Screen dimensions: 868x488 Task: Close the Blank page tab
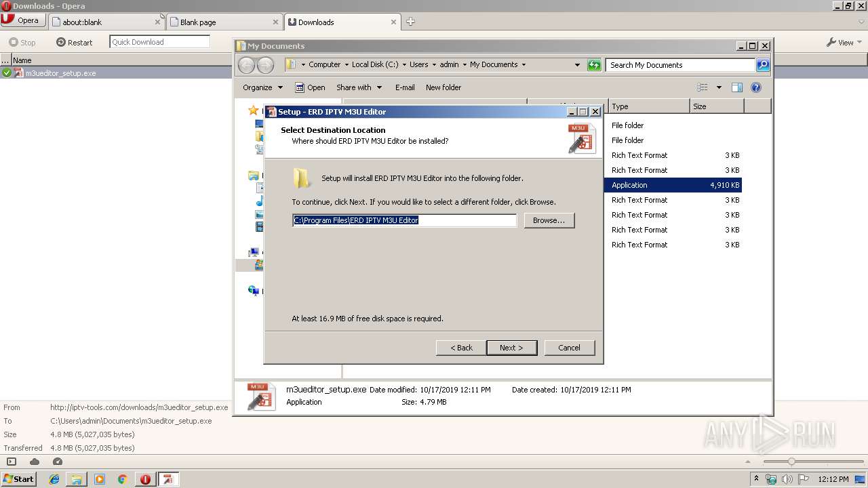(275, 22)
